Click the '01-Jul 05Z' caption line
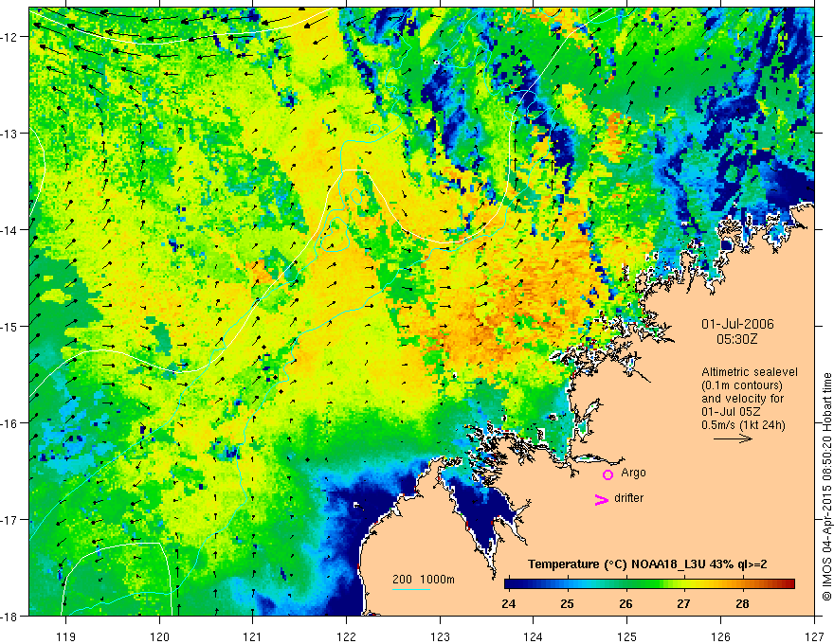This screenshot has width=834, height=644. [731, 412]
